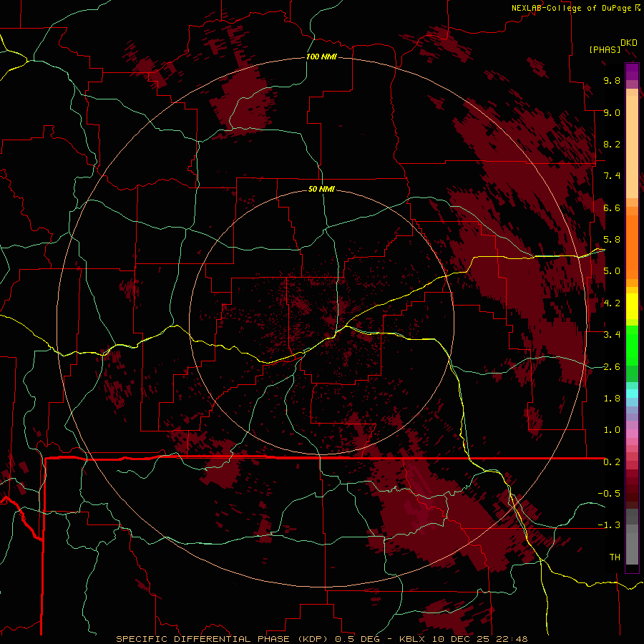644x644 pixels.
Task: Click the -0.5 scale value
Action: [609, 494]
